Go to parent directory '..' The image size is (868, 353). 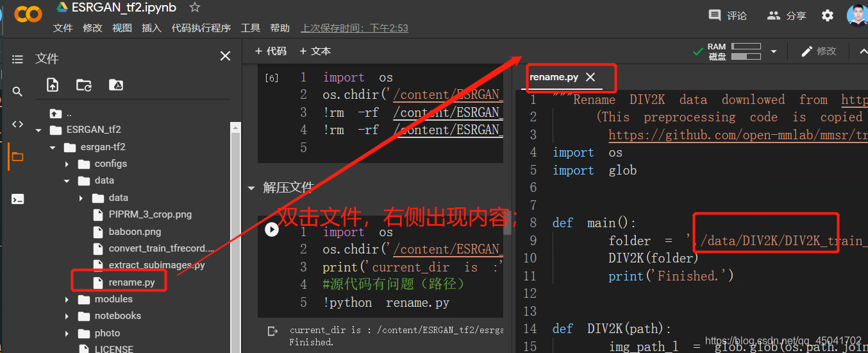[61, 114]
